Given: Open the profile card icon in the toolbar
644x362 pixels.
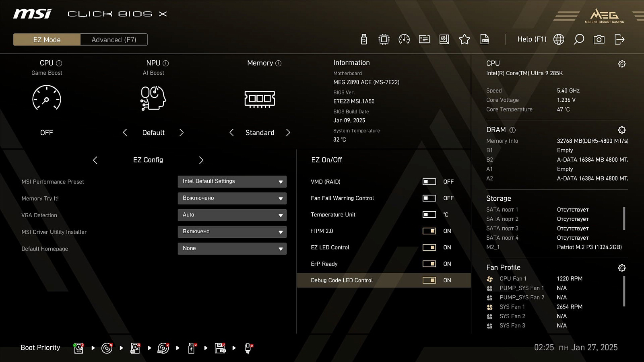Looking at the screenshot, I should click(x=424, y=39).
